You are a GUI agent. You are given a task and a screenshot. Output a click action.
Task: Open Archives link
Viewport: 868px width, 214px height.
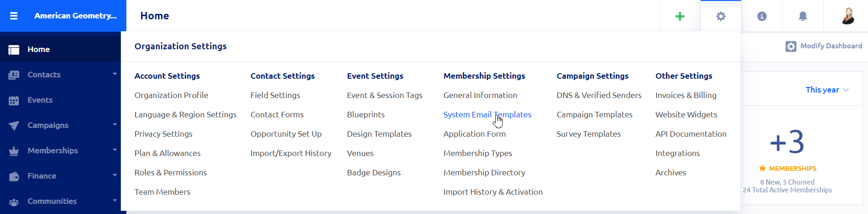(x=671, y=173)
